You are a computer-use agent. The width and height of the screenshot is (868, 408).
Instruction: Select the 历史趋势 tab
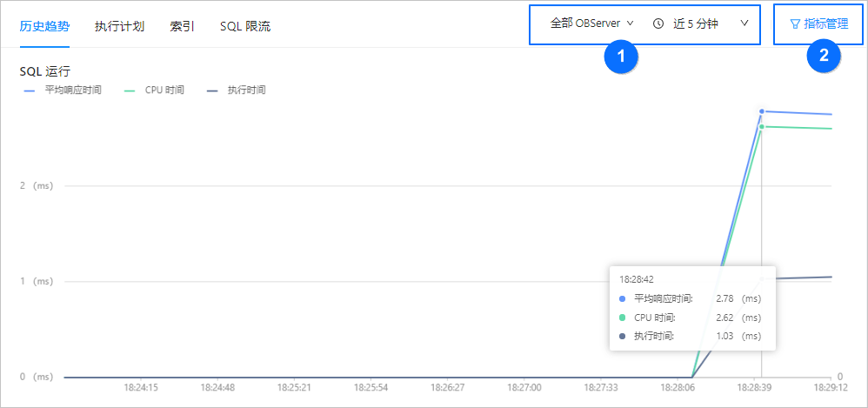click(x=44, y=27)
